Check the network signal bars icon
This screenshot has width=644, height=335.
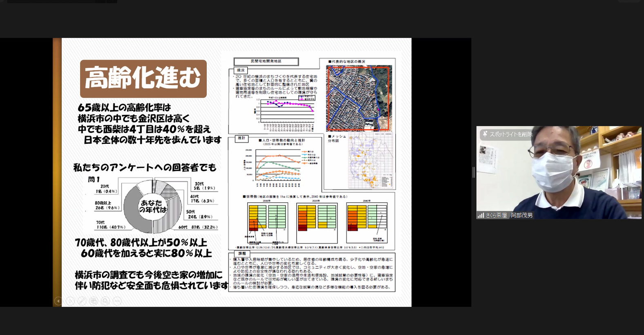481,215
